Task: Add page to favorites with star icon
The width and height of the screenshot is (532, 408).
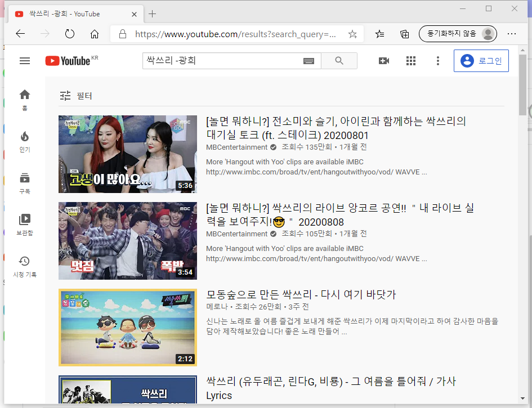Action: (x=352, y=34)
